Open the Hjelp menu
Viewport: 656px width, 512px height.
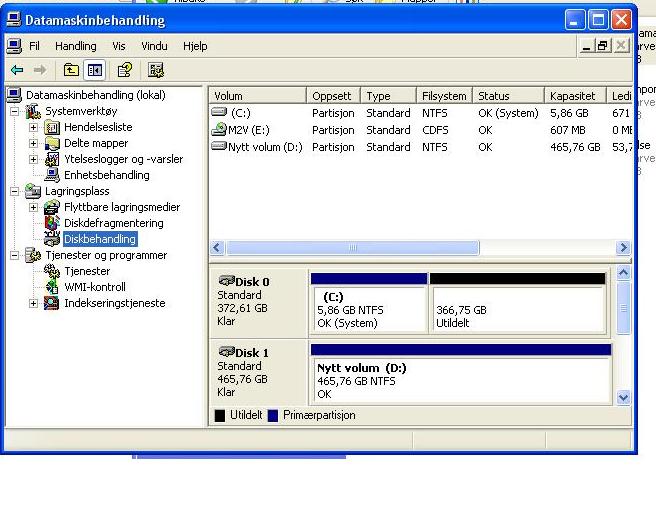195,46
